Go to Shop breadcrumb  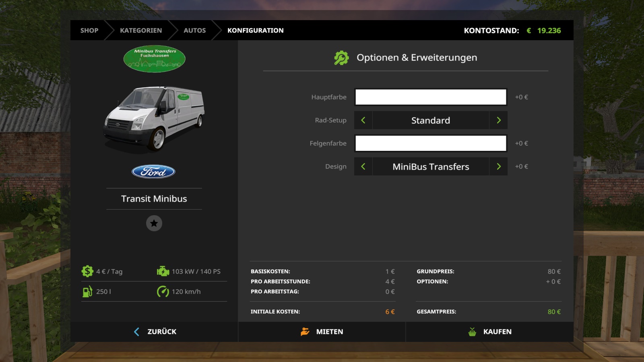click(89, 31)
